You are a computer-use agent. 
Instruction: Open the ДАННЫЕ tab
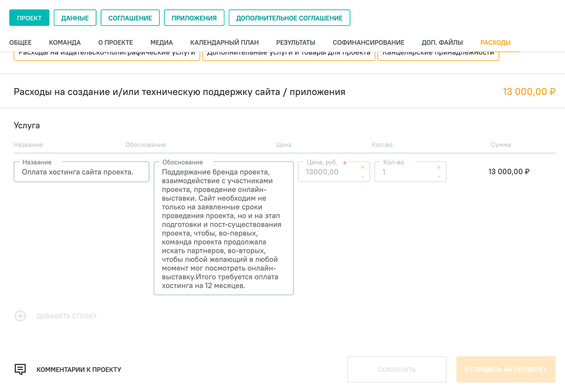[x=75, y=18]
